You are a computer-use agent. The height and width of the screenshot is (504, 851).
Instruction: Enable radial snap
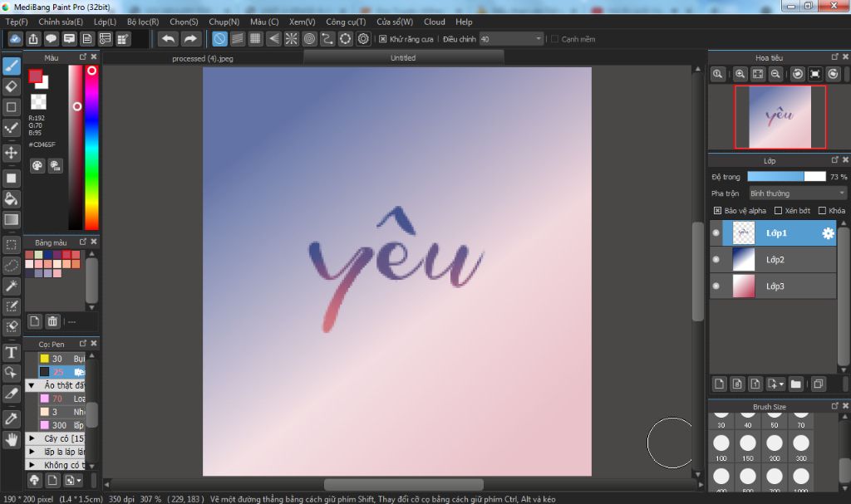[x=292, y=39]
